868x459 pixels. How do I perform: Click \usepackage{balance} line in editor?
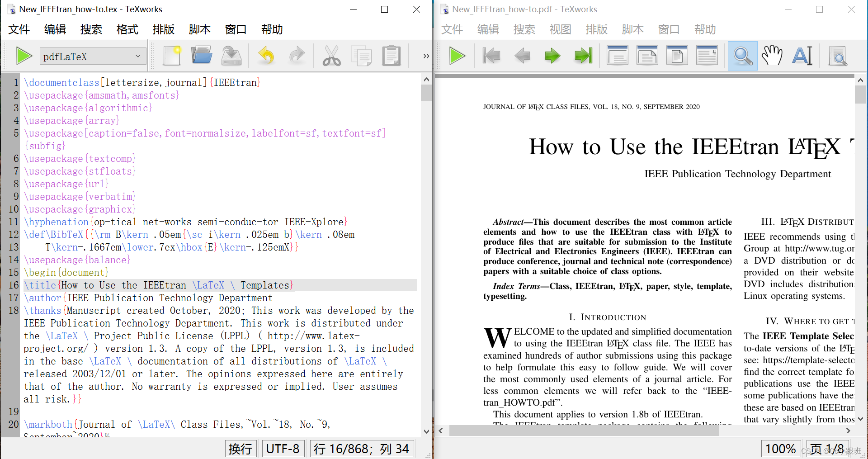pyautogui.click(x=77, y=260)
